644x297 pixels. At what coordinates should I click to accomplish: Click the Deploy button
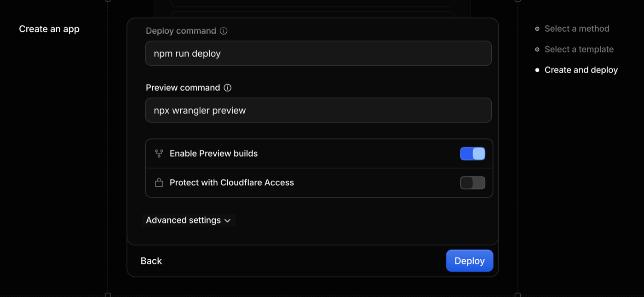[469, 261]
